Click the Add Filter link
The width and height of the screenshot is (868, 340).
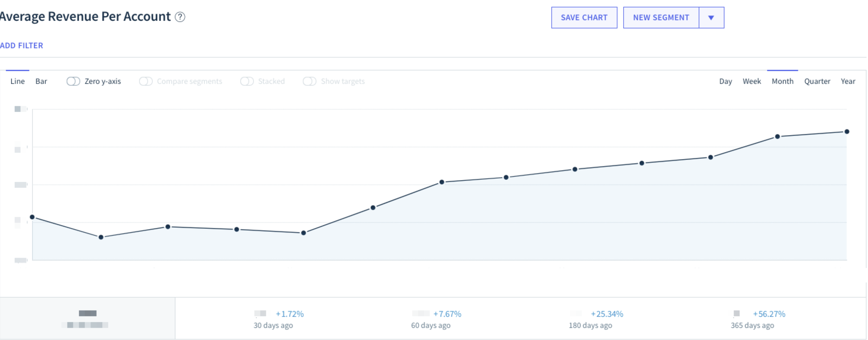pos(22,46)
